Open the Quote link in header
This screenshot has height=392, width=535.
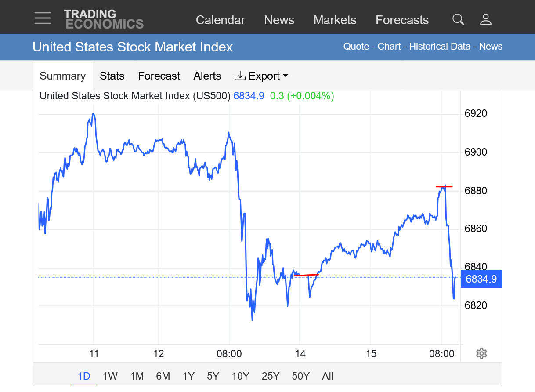[x=356, y=47]
